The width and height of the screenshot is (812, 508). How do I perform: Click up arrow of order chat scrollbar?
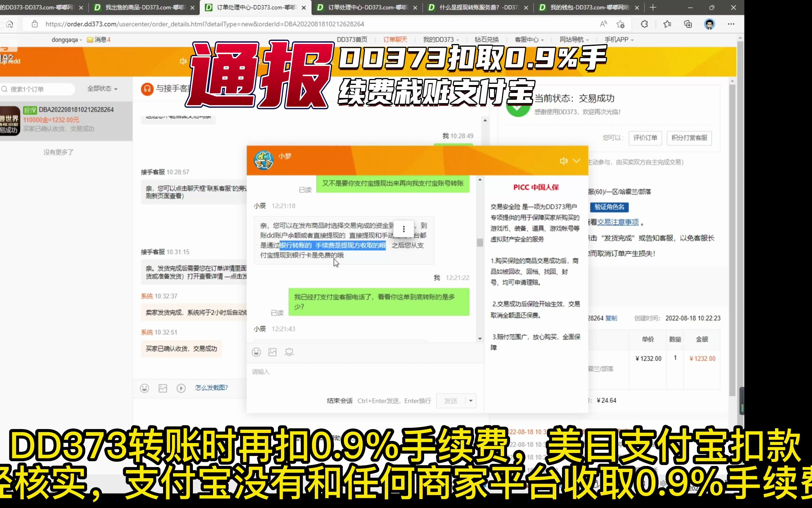[485, 120]
